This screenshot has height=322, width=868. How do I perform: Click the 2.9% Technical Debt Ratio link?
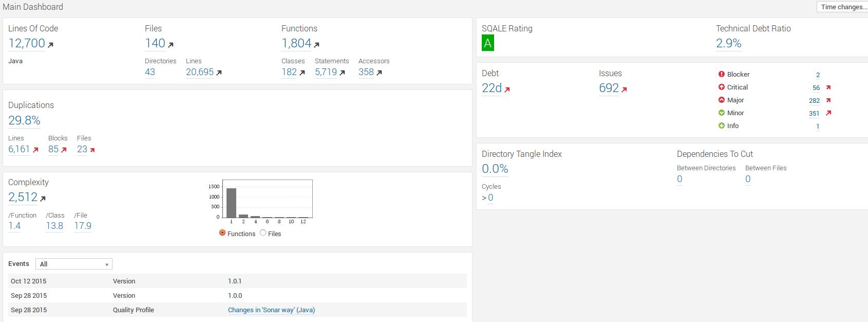pos(728,43)
